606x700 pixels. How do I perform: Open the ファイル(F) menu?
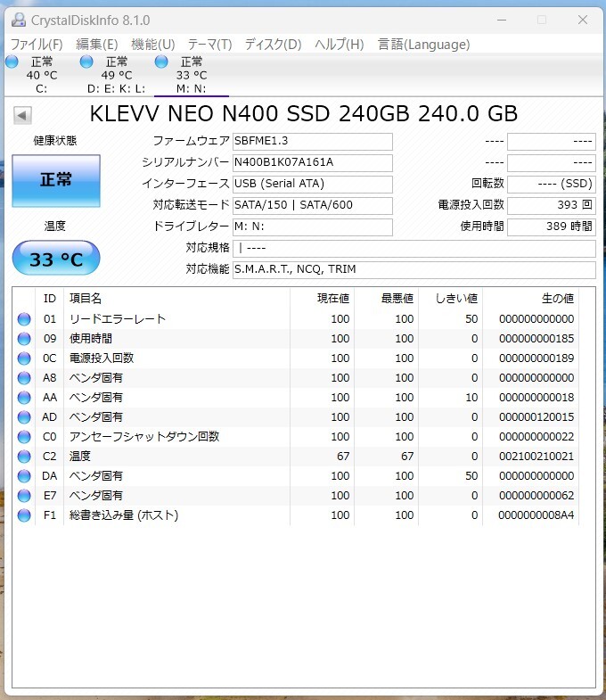[37, 45]
